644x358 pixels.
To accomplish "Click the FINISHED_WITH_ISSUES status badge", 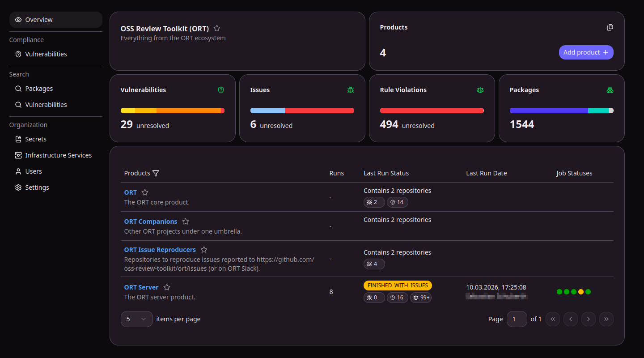I will [x=398, y=286].
